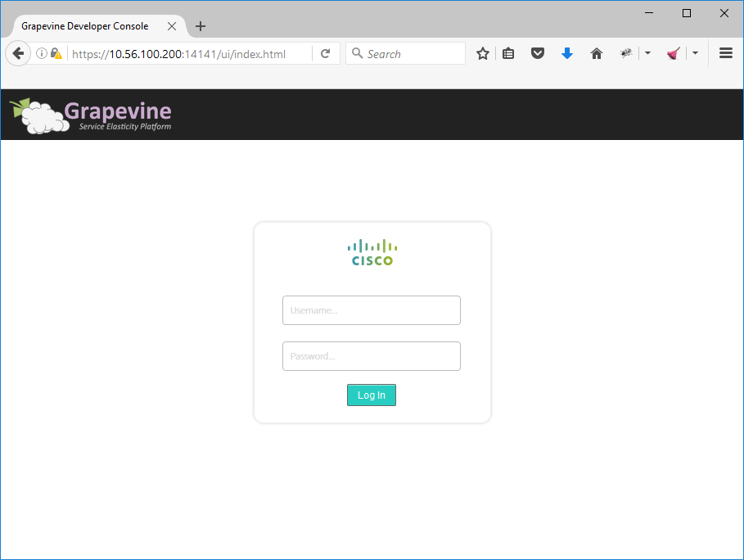The width and height of the screenshot is (744, 560).
Task: Click the Service Elasticity Platform subtitle
Action: (125, 127)
